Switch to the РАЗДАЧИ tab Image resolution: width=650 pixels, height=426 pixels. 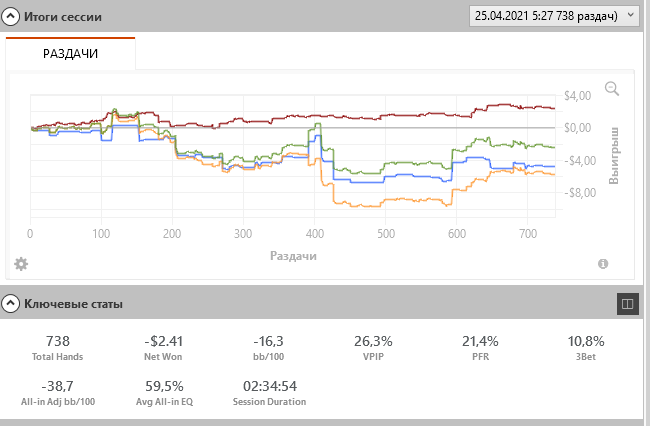tap(70, 53)
